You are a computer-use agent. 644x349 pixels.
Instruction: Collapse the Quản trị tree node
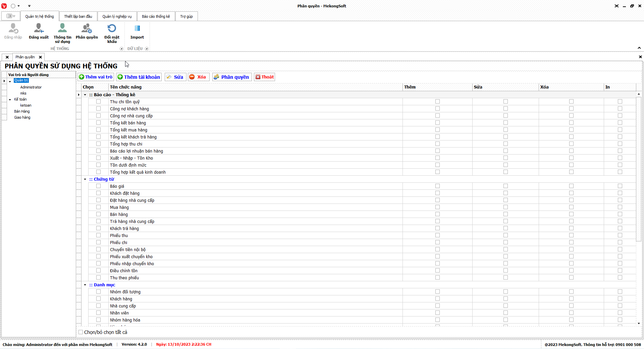10,81
